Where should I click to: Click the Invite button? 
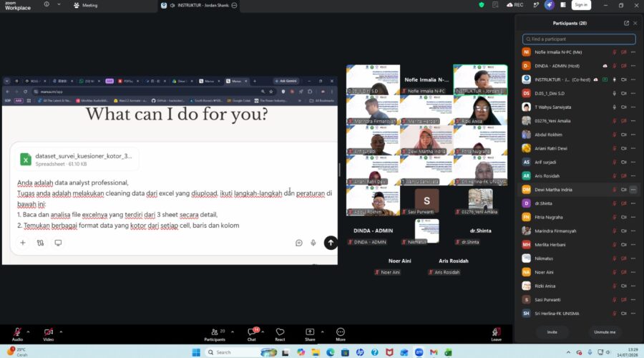click(552, 332)
